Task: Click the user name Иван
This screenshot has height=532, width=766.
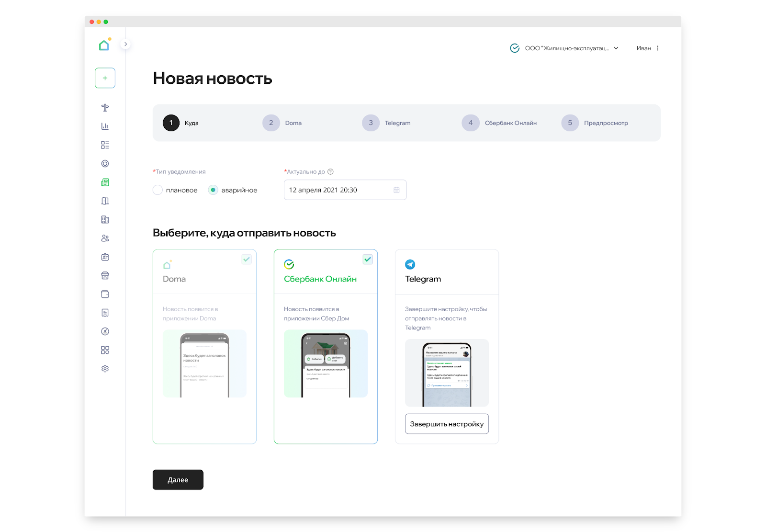Action: click(643, 48)
